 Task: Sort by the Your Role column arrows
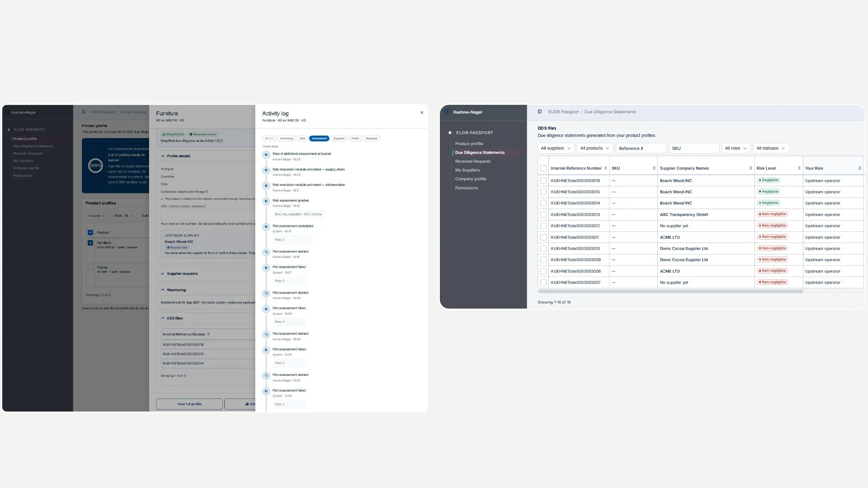859,168
